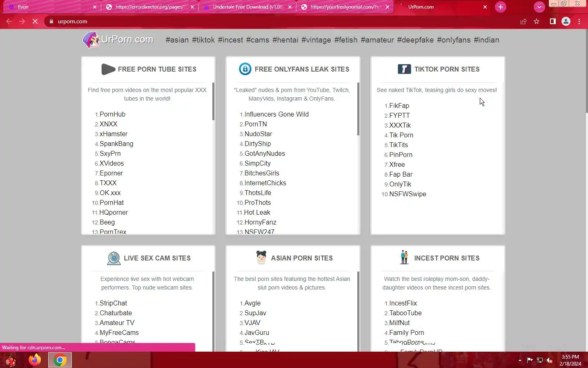Open the JavGuru list entry
This screenshot has height=368, width=588.
click(257, 332)
